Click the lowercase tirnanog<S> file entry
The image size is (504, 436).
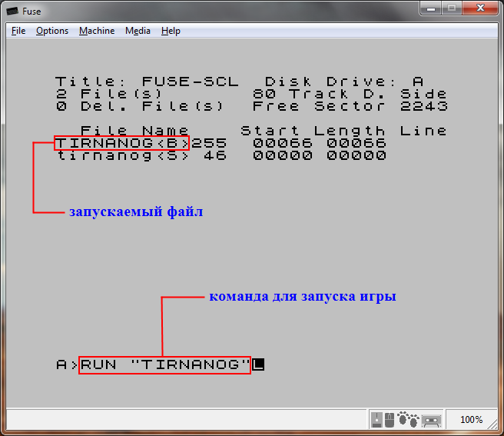pyautogui.click(x=123, y=156)
